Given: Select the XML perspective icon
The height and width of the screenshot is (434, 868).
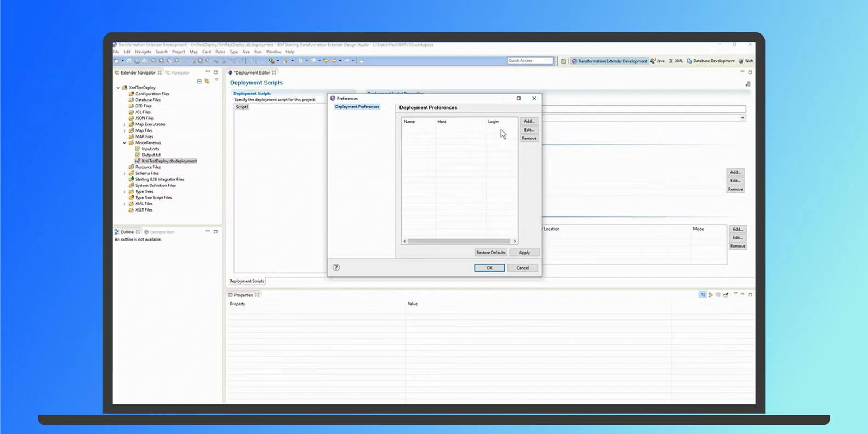Looking at the screenshot, I should [676, 61].
